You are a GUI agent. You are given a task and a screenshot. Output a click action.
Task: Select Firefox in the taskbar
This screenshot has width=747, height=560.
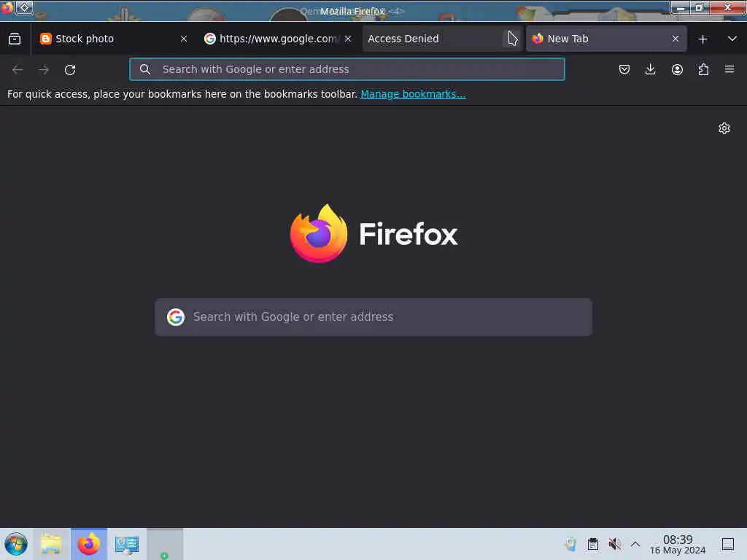(89, 544)
